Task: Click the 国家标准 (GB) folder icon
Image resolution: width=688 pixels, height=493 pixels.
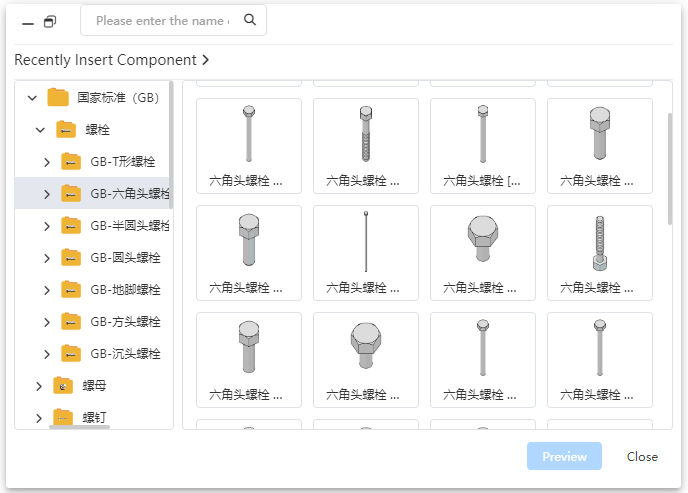Action: pyautogui.click(x=58, y=97)
